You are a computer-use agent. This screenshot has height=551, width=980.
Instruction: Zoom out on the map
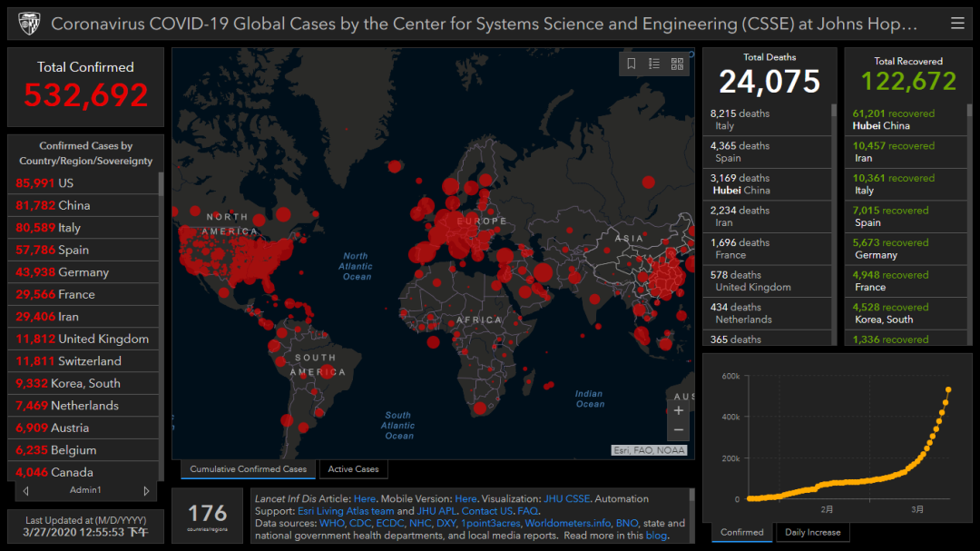click(x=678, y=430)
